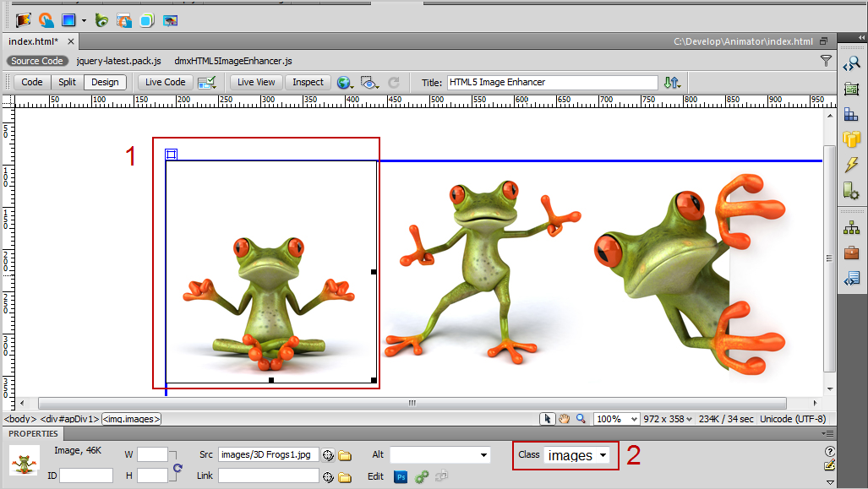Toggle the Live Code button

(x=165, y=83)
